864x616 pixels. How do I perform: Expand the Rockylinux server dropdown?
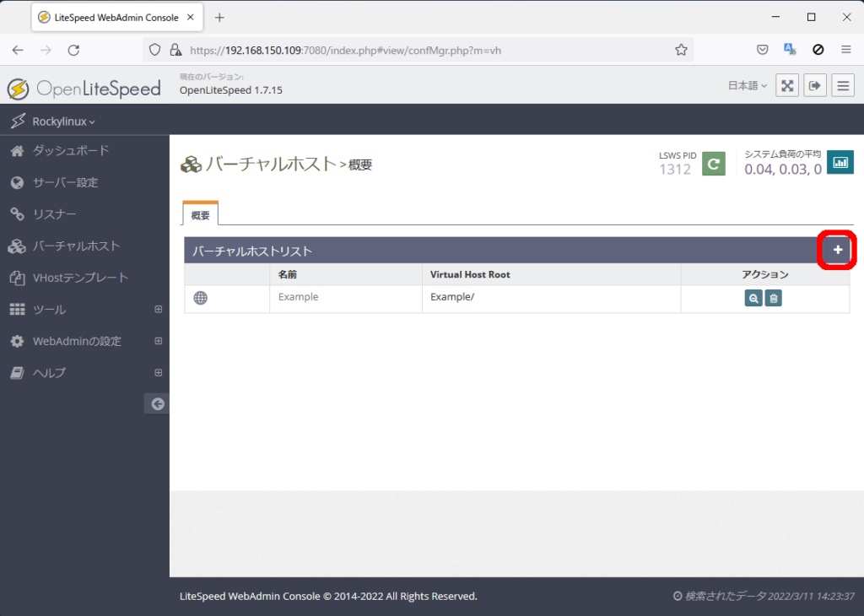click(63, 122)
